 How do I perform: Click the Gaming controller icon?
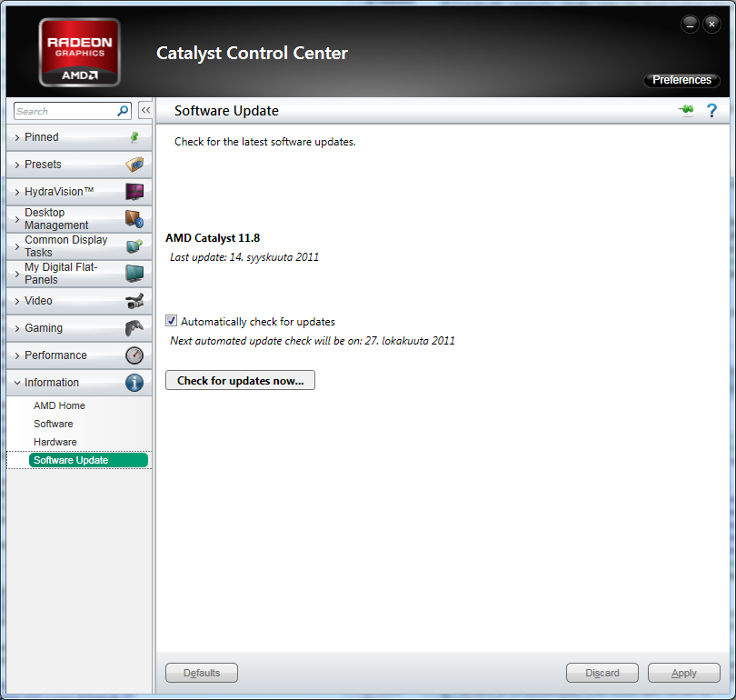[134, 327]
